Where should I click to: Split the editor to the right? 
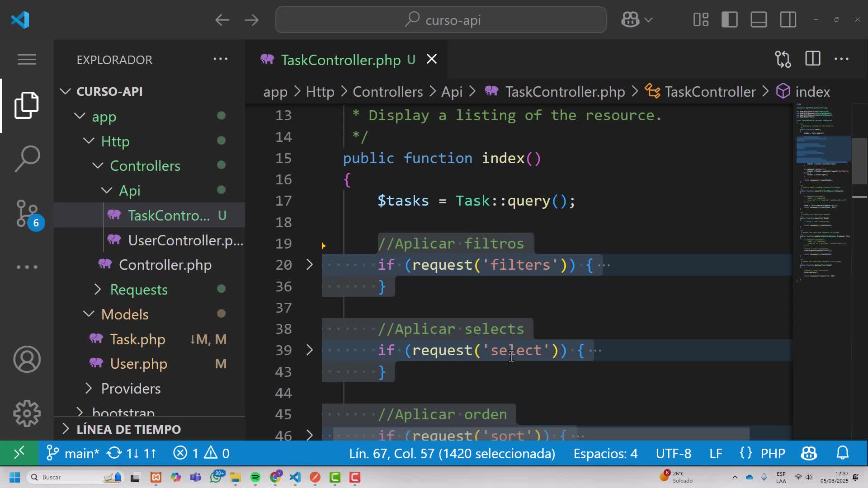[x=812, y=59]
